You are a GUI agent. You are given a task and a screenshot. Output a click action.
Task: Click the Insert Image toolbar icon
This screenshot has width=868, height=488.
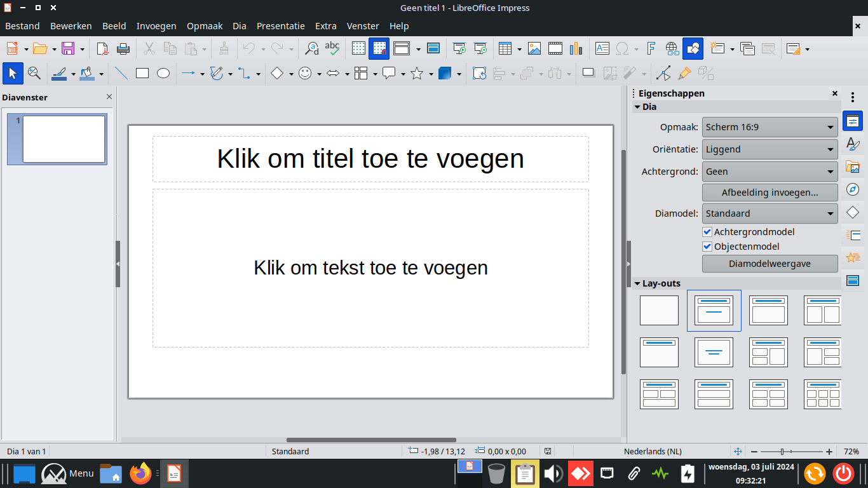pos(534,48)
